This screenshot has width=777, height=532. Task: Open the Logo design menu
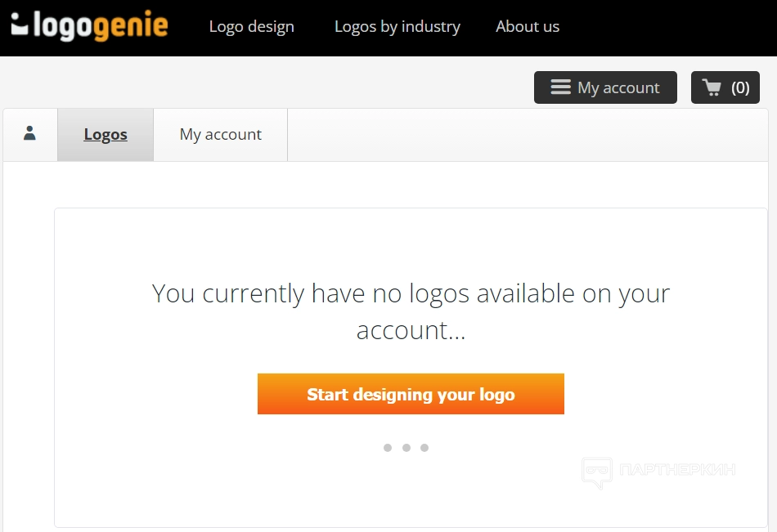[x=251, y=27]
